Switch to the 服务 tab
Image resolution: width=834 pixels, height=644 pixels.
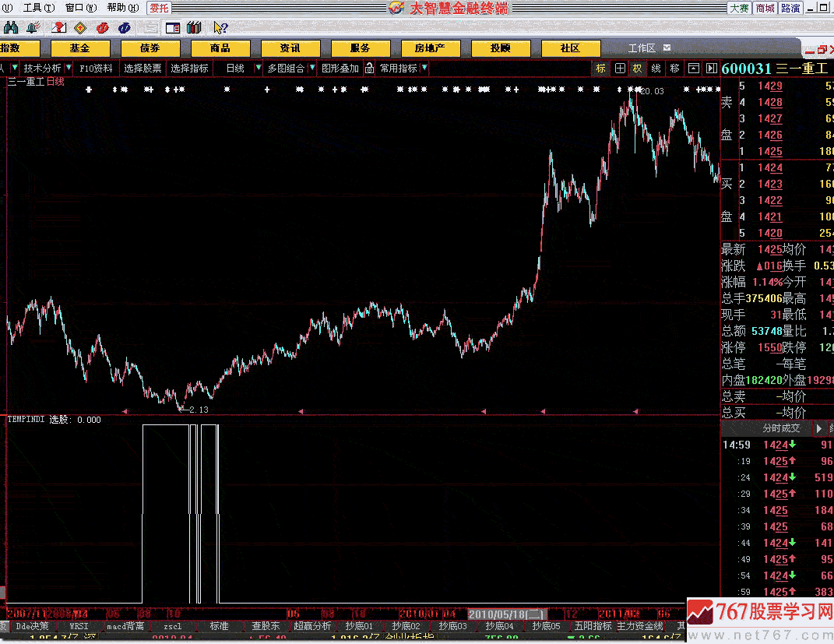coord(360,48)
